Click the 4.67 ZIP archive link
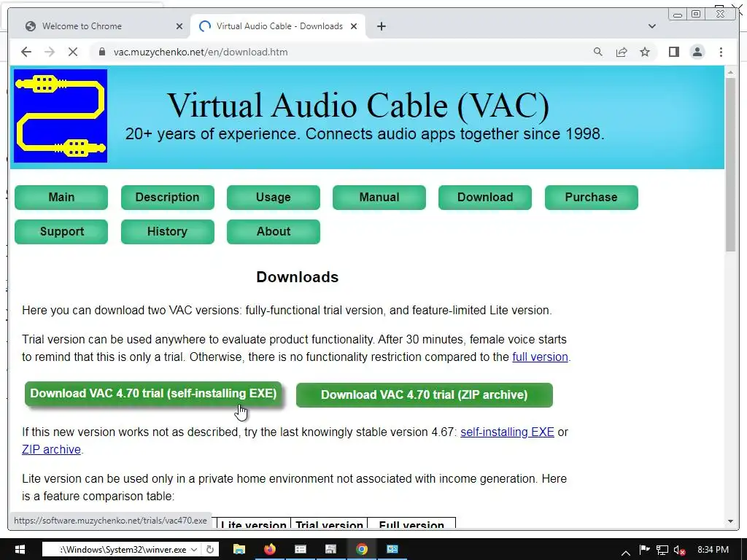The image size is (747, 560). pyautogui.click(x=52, y=449)
